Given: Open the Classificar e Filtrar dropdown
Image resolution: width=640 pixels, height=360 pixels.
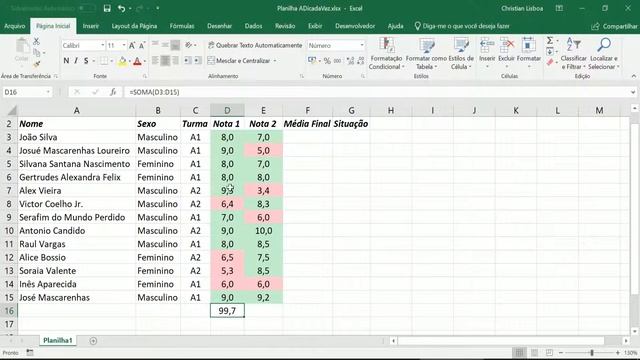Looking at the screenshot, I should [573, 53].
